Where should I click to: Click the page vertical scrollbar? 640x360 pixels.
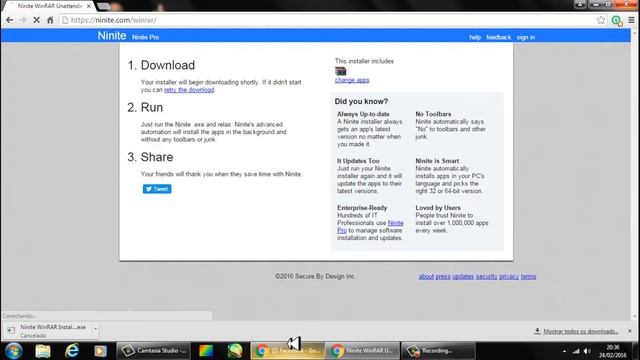pos(635,175)
